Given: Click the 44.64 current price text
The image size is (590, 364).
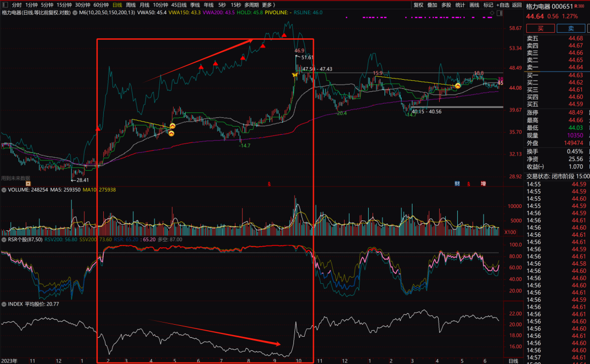Looking at the screenshot, I should tap(535, 16).
